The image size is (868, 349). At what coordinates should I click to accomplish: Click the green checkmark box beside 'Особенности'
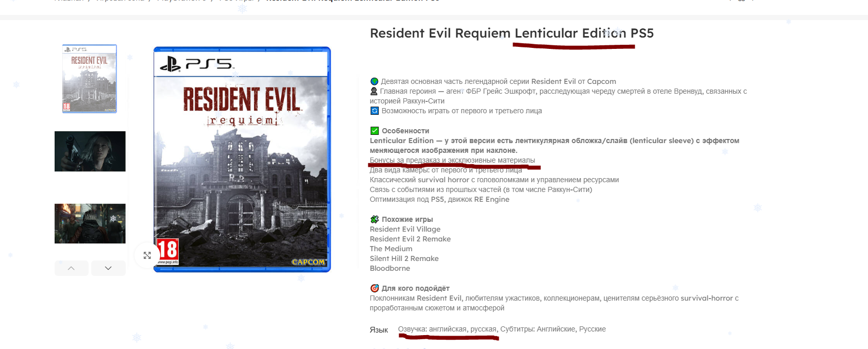375,131
